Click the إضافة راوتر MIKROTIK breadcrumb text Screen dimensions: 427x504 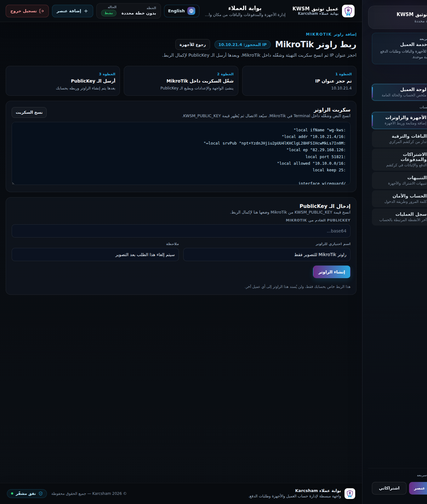tap(331, 34)
